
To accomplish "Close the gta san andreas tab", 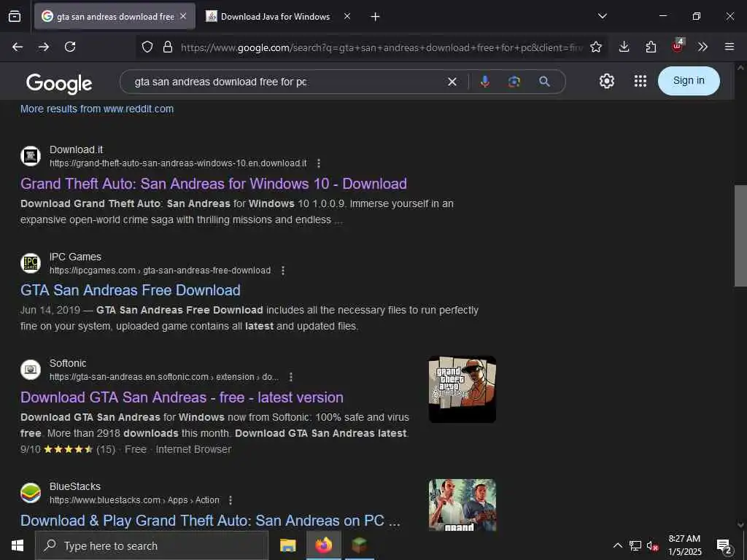I will 183,16.
